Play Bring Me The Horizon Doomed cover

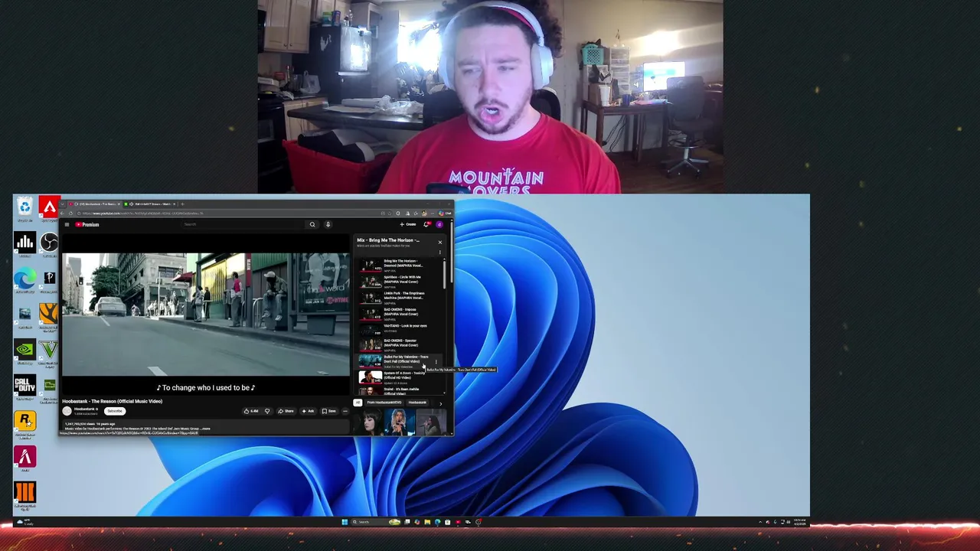tap(398, 266)
